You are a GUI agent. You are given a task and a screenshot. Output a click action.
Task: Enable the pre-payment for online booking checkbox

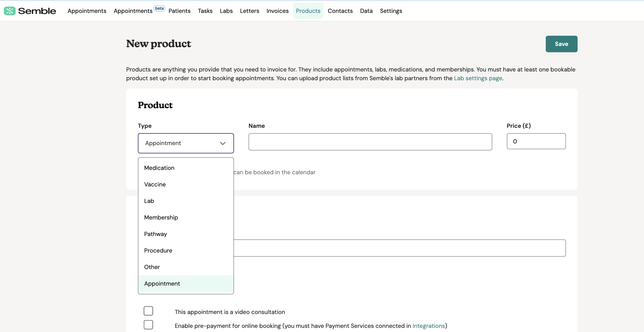[x=148, y=325]
